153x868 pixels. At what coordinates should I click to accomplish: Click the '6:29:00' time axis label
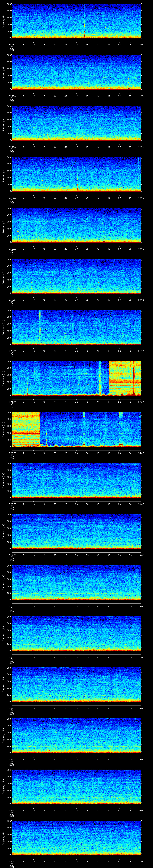click(x=12, y=810)
